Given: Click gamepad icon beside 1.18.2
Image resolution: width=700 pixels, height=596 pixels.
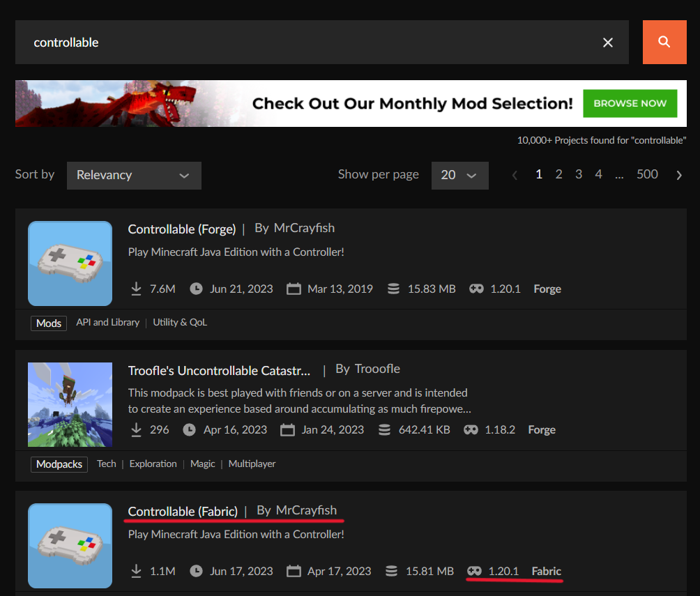Looking at the screenshot, I should coord(471,430).
